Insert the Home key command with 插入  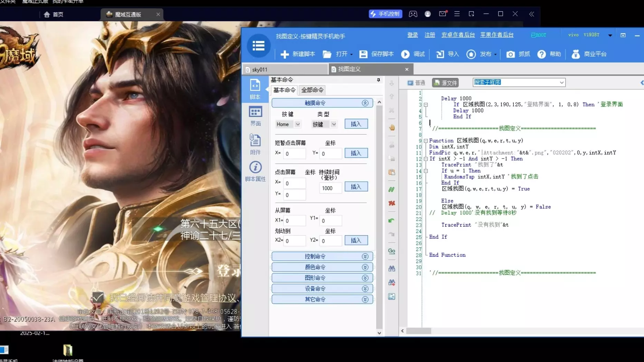(x=356, y=124)
